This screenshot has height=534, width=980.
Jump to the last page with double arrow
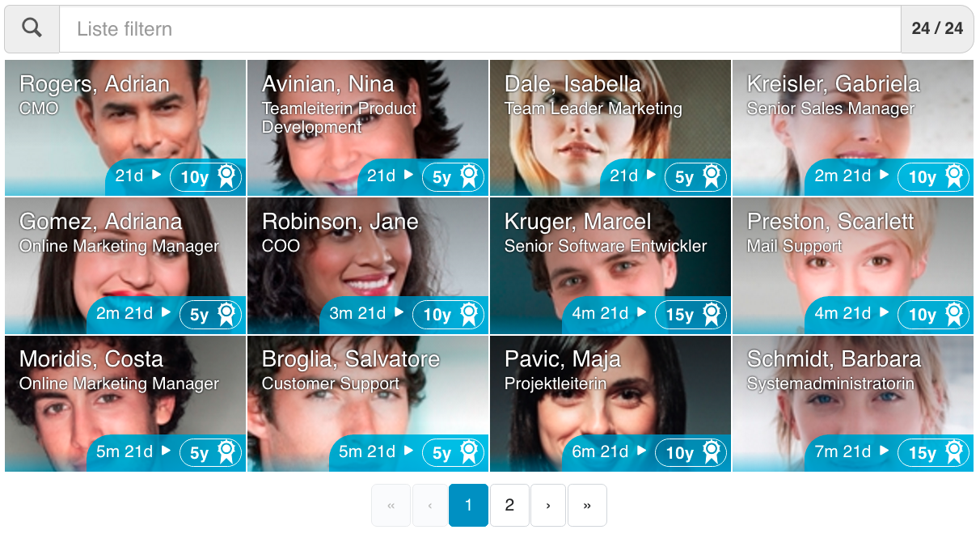tap(587, 506)
